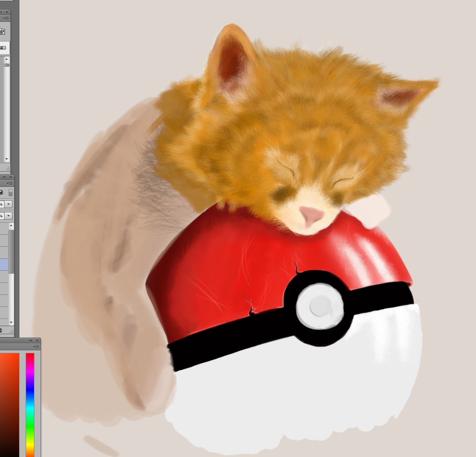Click the brush list scrollbar thumb
The width and height of the screenshot is (476, 457).
7,65
